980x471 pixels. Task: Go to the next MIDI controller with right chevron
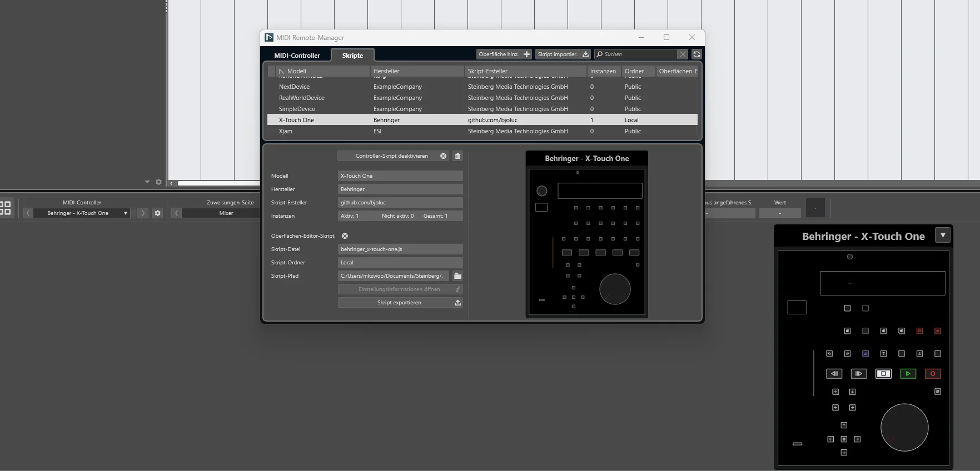coord(143,213)
